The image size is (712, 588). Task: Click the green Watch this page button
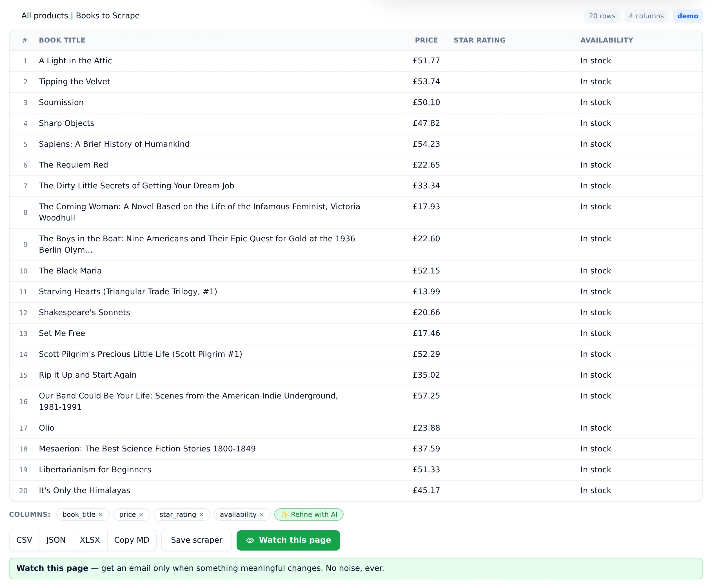(x=288, y=540)
